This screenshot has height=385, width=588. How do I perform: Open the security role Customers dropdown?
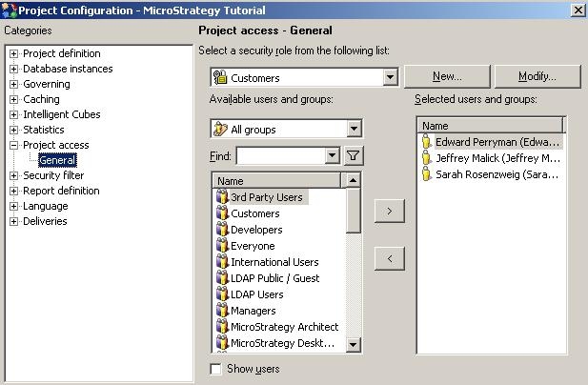click(x=390, y=77)
